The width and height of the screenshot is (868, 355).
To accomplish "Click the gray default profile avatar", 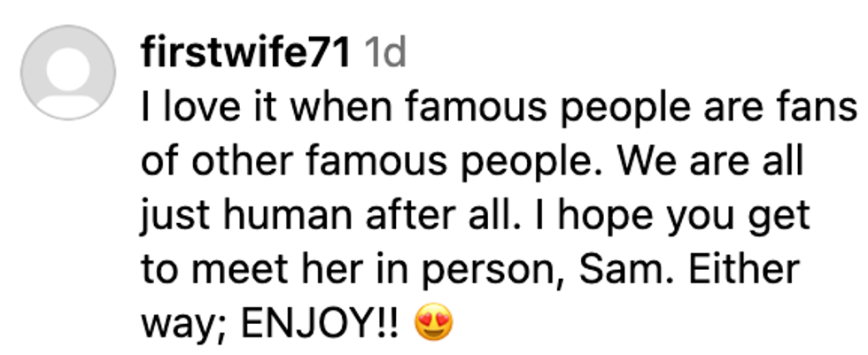I will (x=68, y=74).
